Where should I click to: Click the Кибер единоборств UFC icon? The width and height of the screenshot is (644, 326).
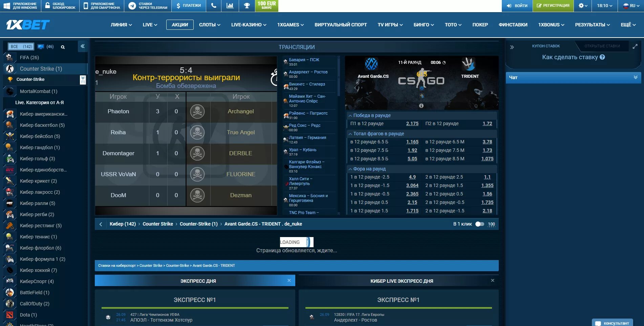coord(10,170)
